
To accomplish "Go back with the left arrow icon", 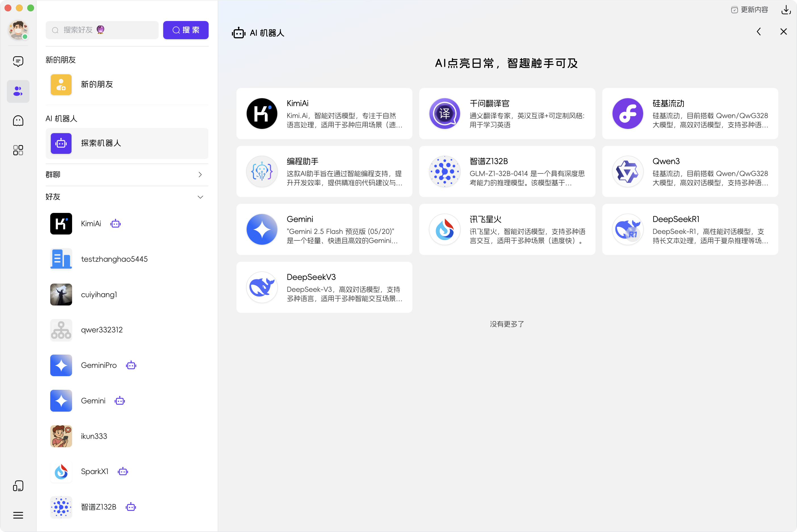I will (759, 32).
